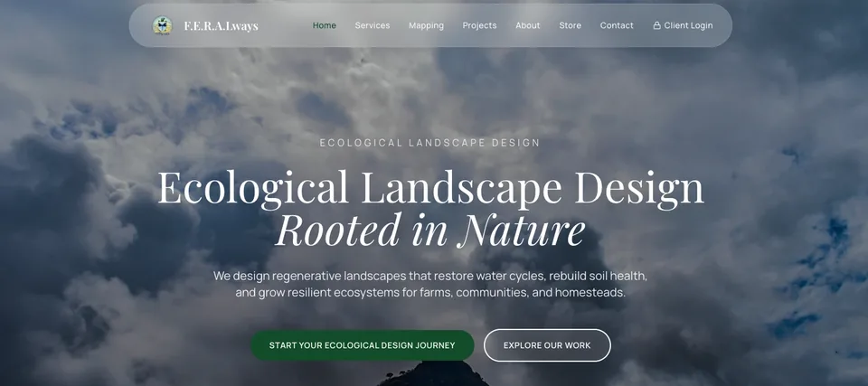Image resolution: width=868 pixels, height=386 pixels.
Task: Click the F.E.R.A.L.ways round logo icon
Action: pos(162,25)
